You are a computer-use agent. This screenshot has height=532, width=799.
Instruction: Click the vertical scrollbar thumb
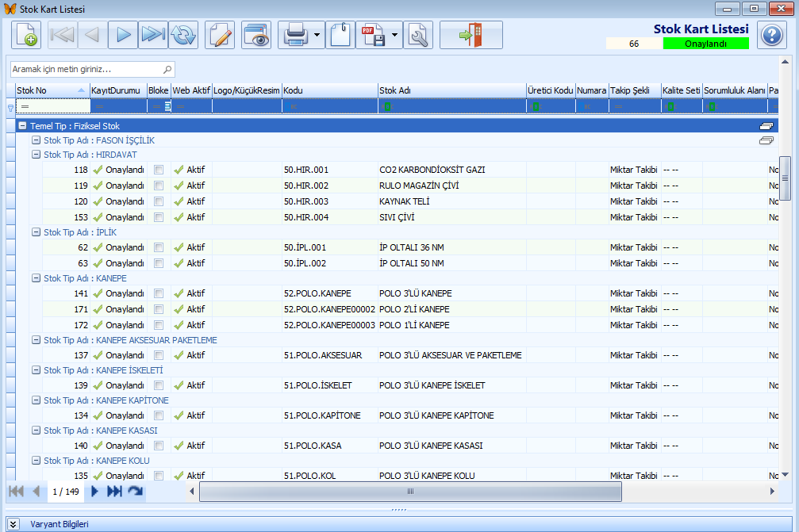pos(785,178)
